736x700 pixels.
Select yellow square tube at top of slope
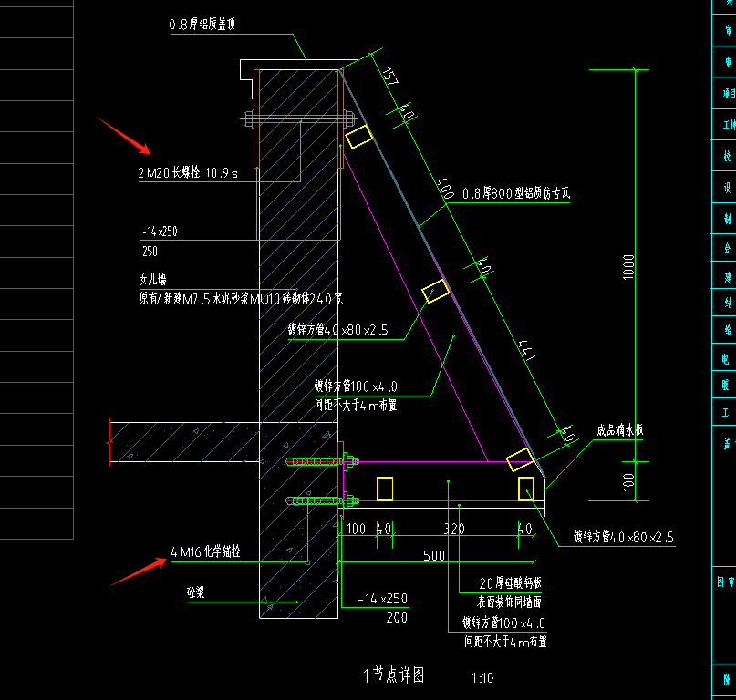click(359, 137)
